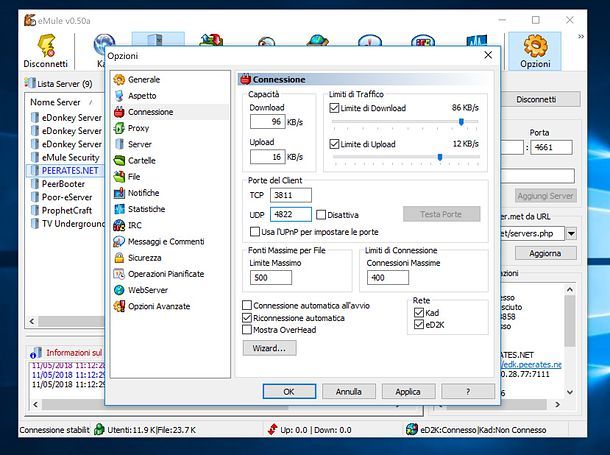Toggle the eD2K network checkbox

pos(419,324)
